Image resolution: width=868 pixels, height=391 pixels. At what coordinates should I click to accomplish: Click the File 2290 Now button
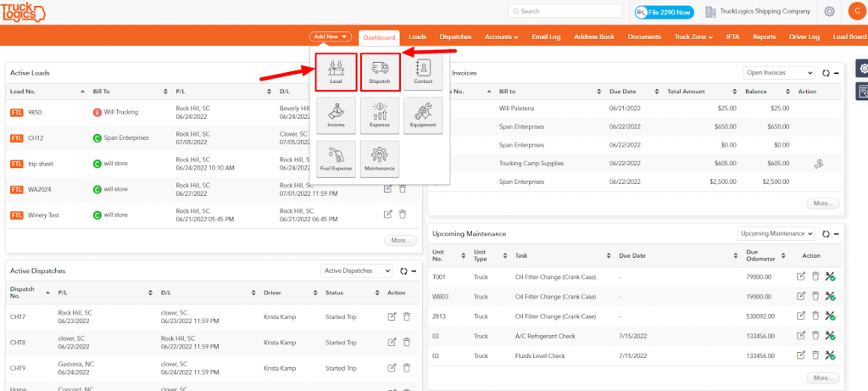point(664,11)
